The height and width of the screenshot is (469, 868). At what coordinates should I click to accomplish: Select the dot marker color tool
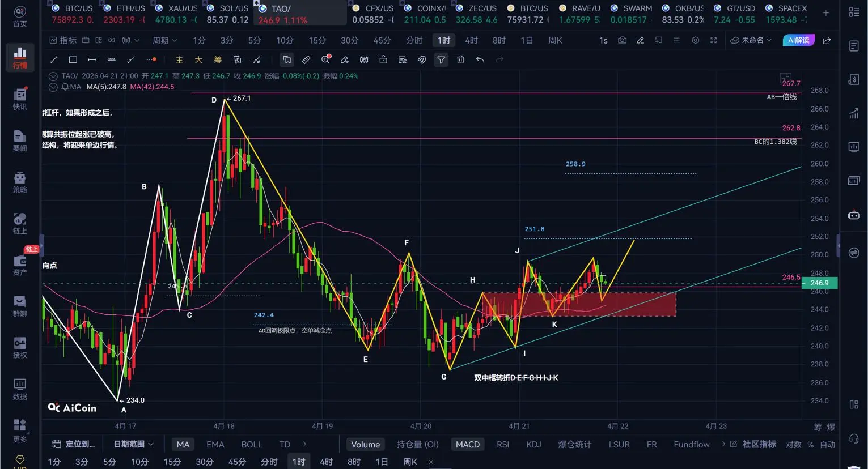click(x=151, y=59)
